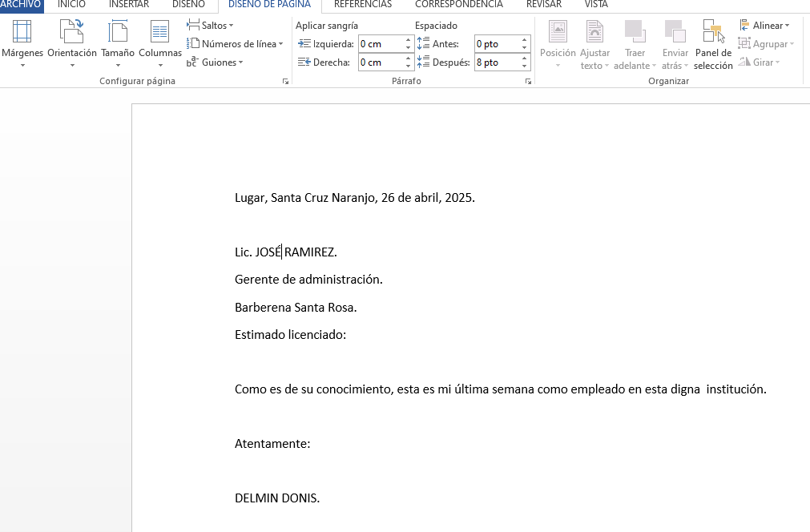The image size is (810, 532).
Task: Click the Derecha indent field
Action: [381, 62]
